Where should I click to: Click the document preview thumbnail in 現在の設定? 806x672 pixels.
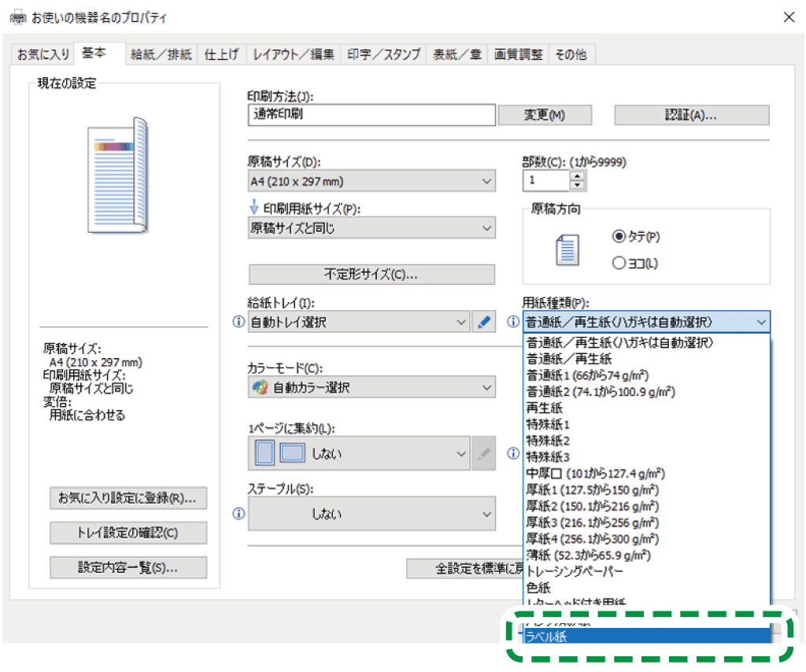[118, 175]
